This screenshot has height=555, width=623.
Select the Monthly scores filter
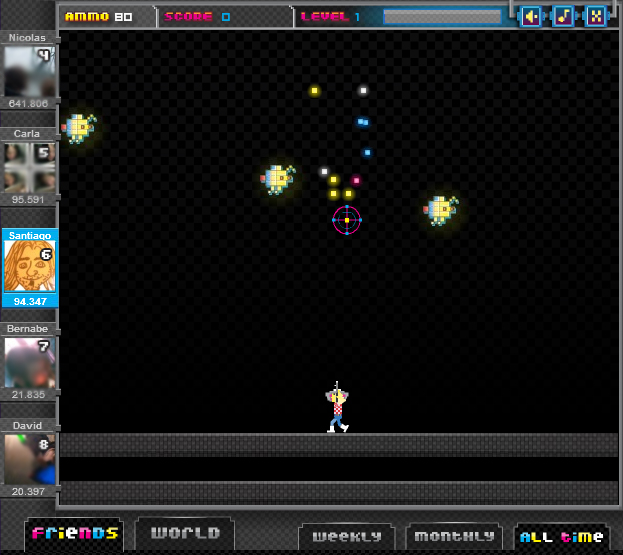(454, 536)
